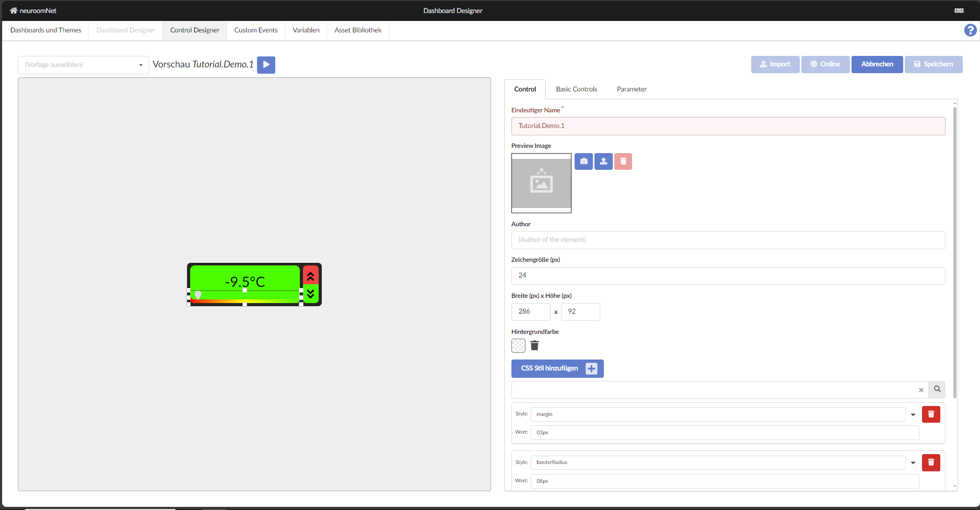The height and width of the screenshot is (510, 980).
Task: Delete the borderRadius style entry
Action: point(931,462)
